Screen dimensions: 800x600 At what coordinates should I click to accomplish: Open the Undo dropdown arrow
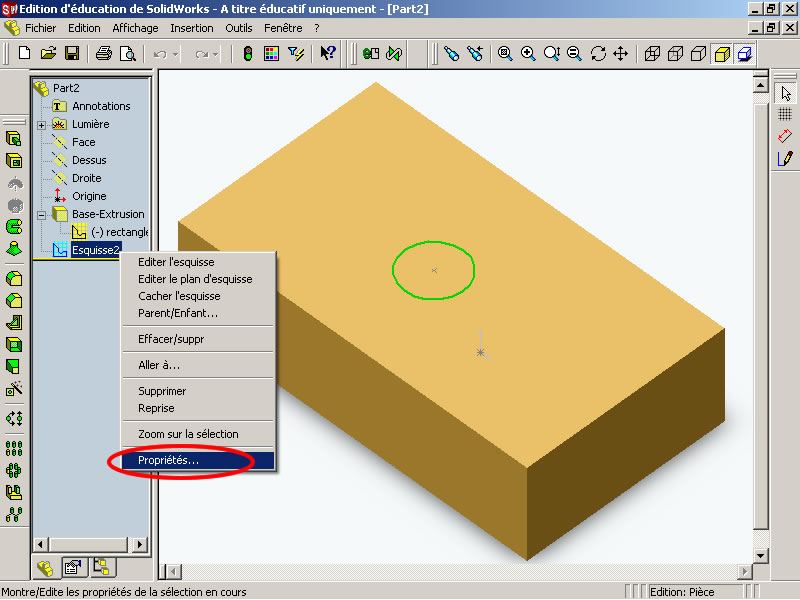tap(175, 54)
